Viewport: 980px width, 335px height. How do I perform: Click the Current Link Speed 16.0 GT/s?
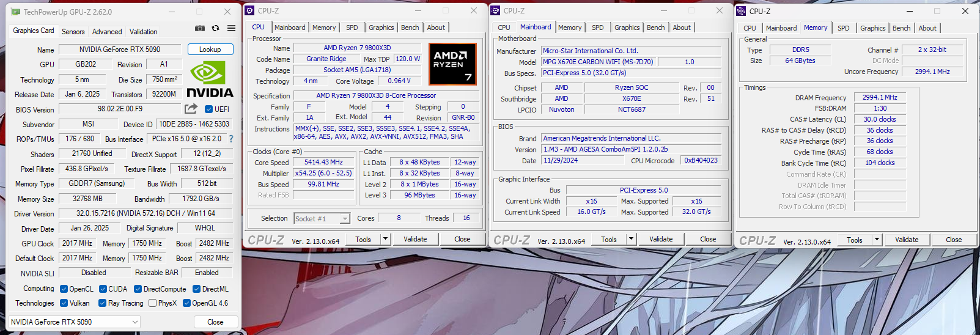591,212
